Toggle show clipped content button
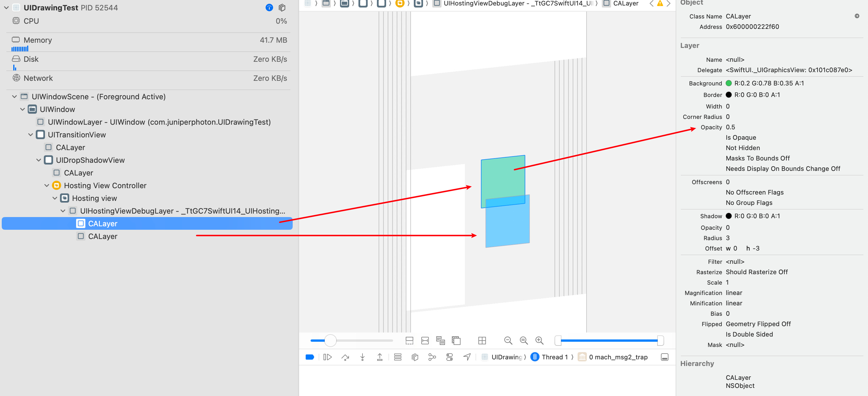 point(409,340)
